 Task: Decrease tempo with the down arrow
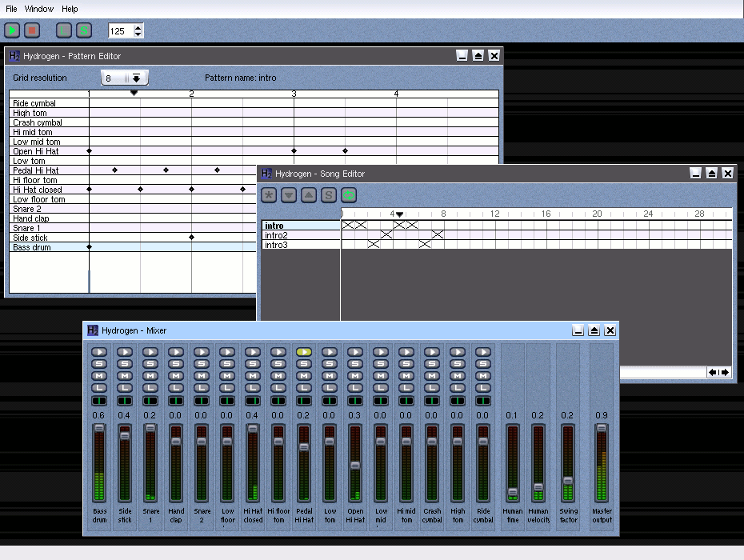138,34
